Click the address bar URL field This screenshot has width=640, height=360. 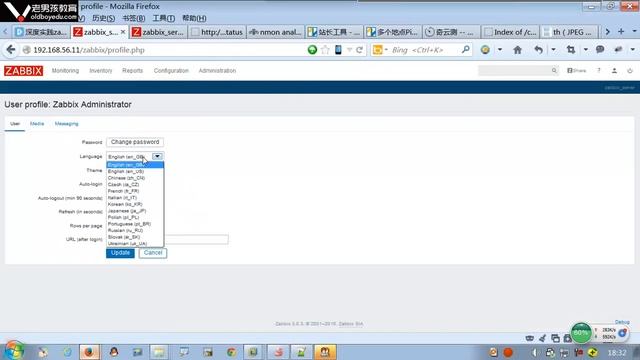[x=163, y=50]
